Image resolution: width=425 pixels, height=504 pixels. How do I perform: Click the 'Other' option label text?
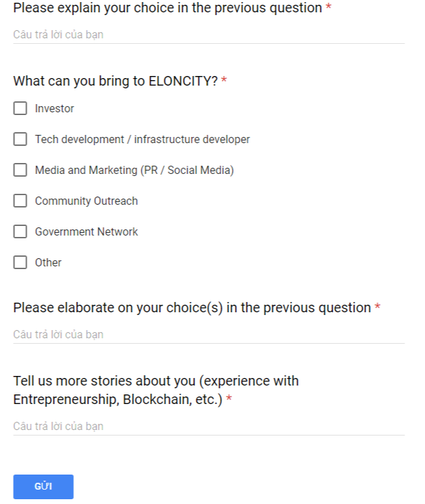point(48,262)
